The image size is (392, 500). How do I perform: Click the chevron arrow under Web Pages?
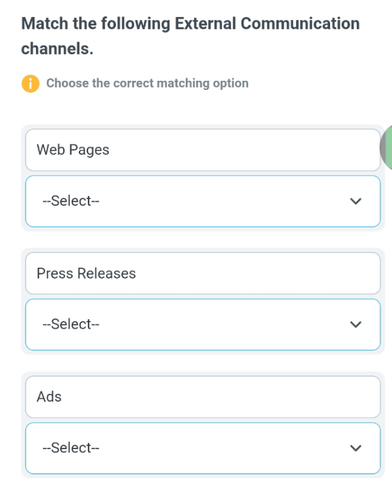click(x=356, y=201)
